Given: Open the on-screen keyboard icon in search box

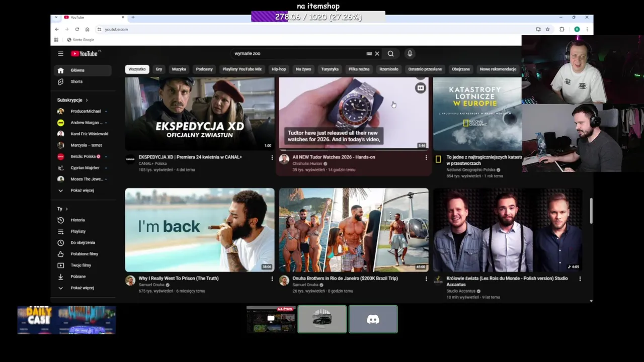Looking at the screenshot, I should pos(369,53).
